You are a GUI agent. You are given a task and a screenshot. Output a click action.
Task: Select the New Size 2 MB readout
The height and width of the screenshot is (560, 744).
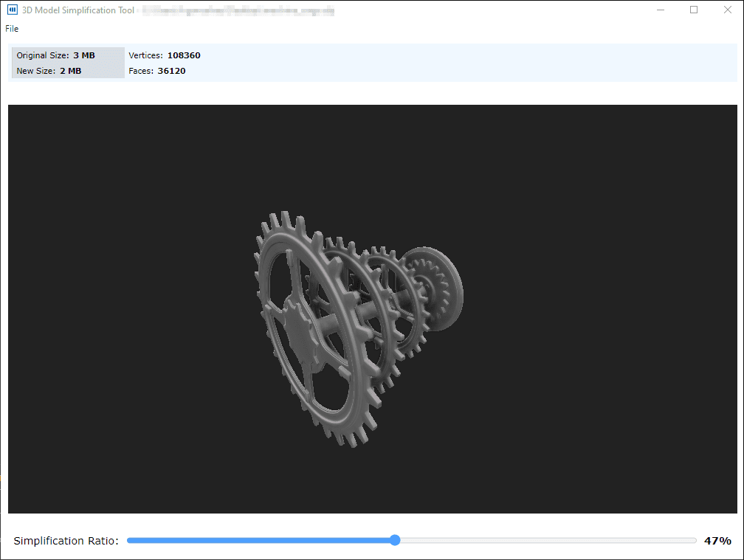(49, 71)
